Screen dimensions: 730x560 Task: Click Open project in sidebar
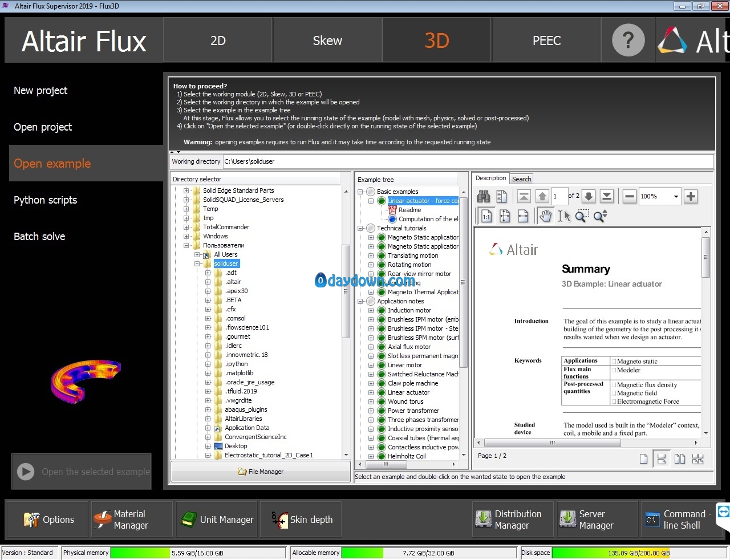pyautogui.click(x=43, y=127)
